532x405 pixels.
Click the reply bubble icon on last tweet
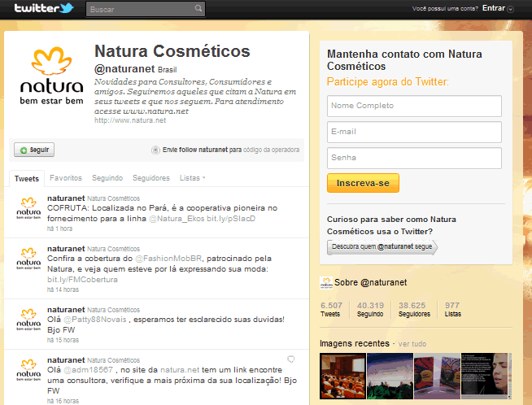click(x=291, y=359)
